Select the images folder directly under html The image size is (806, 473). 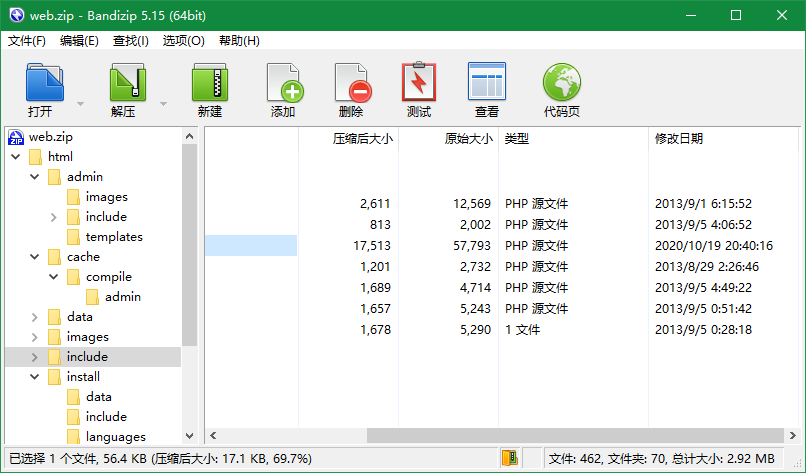(87, 337)
